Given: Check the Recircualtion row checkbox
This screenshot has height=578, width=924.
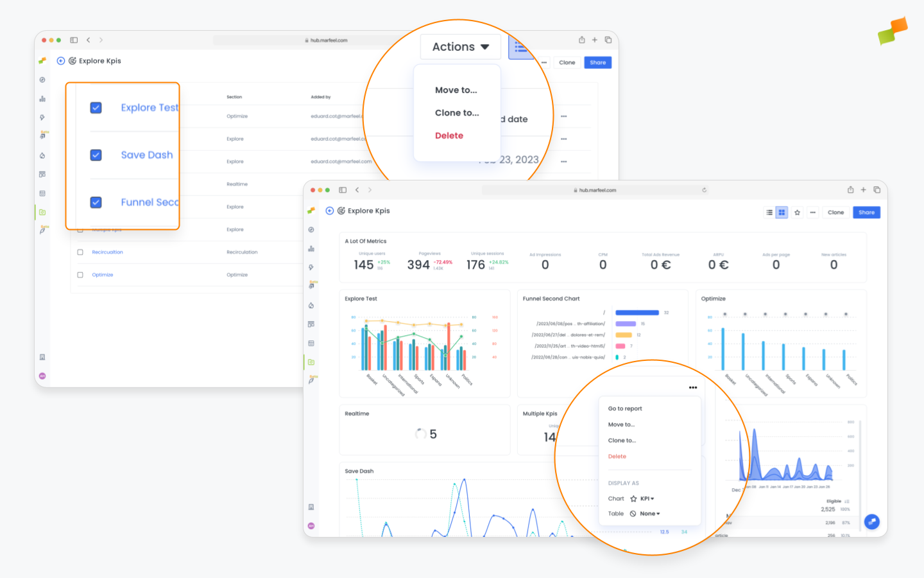Looking at the screenshot, I should 80,251.
